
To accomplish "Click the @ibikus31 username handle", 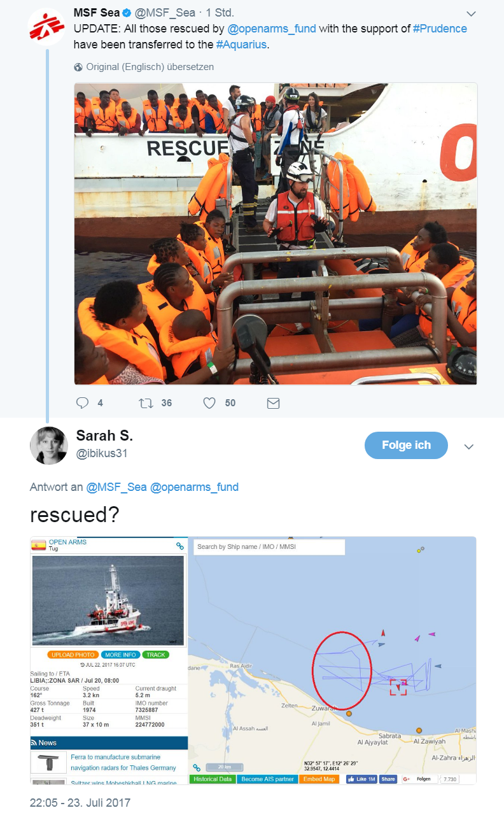I will (x=102, y=453).
